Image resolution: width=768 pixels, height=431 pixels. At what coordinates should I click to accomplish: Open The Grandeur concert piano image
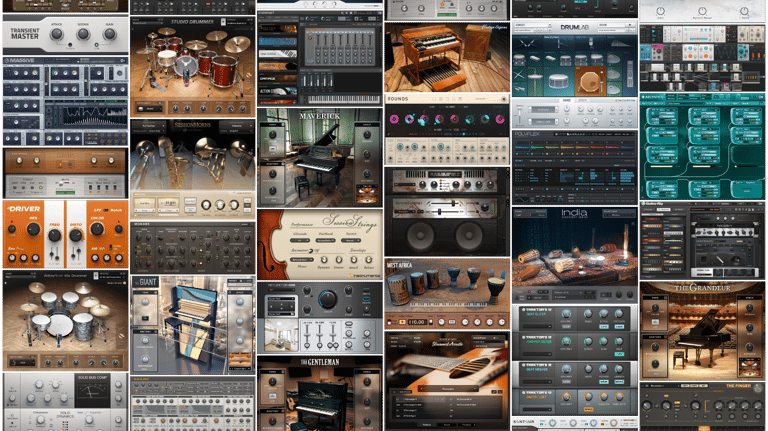point(702,334)
